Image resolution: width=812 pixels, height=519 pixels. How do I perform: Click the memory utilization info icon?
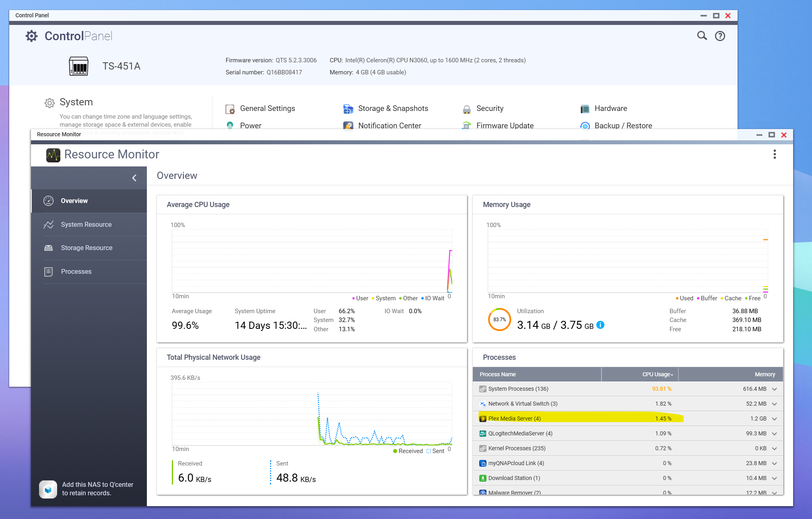pyautogui.click(x=600, y=325)
